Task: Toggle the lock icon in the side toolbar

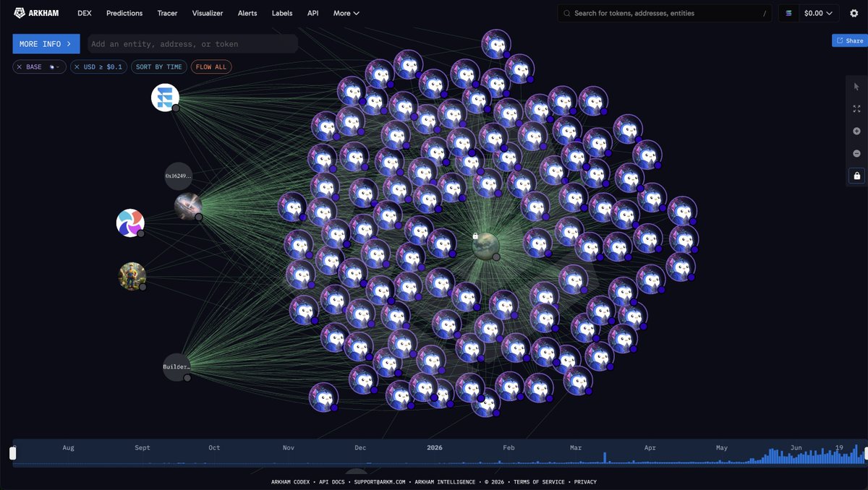Action: coord(857,176)
